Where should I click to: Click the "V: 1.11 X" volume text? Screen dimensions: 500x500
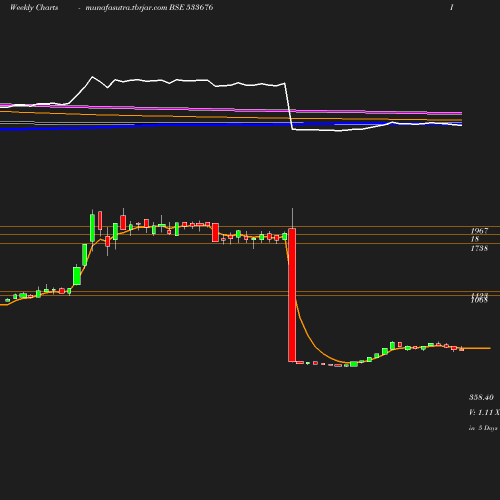point(484,413)
